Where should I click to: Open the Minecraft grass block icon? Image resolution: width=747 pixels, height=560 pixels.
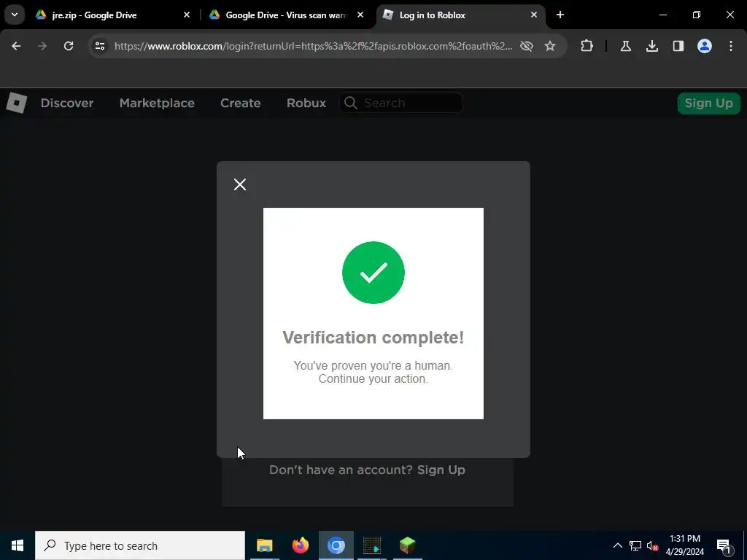click(407, 545)
